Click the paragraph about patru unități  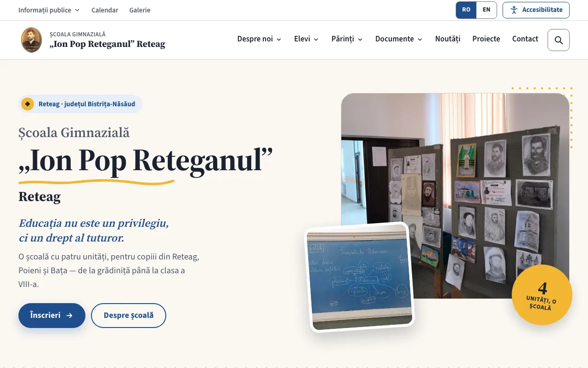[x=109, y=270]
